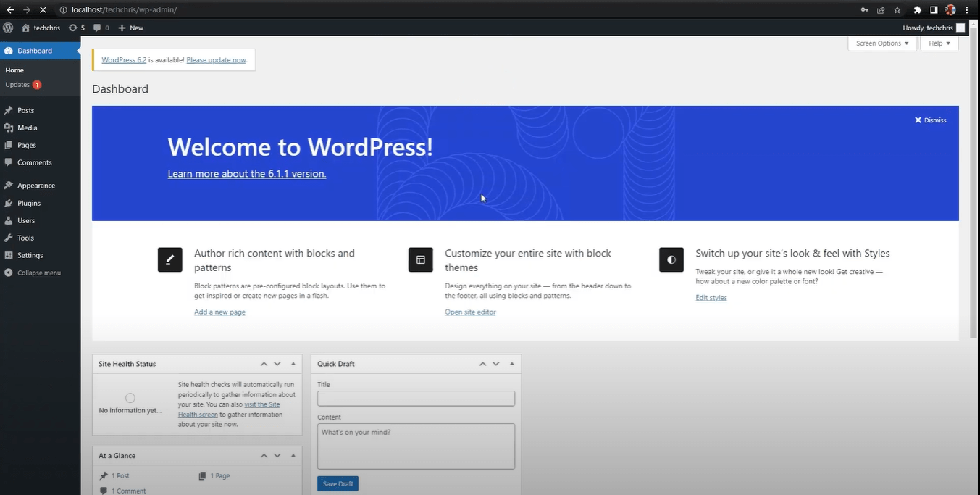This screenshot has width=980, height=495.
Task: Open the WordPress logo menu in admin bar
Action: pyautogui.click(x=8, y=28)
